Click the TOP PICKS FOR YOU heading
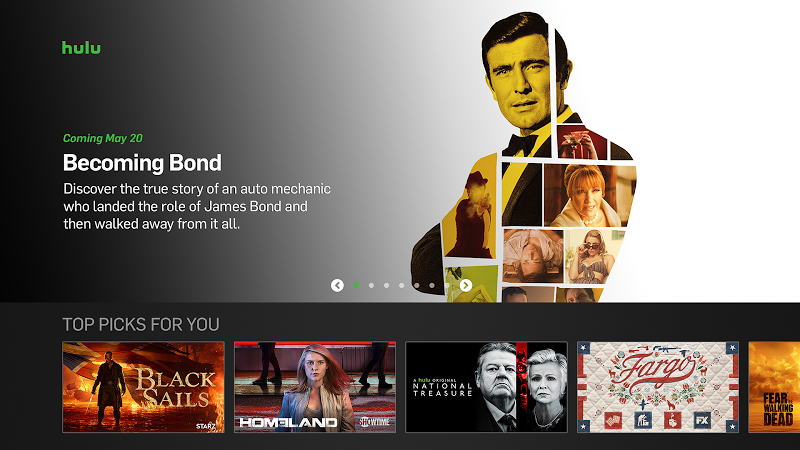Viewport: 800px width, 450px height. tap(141, 324)
